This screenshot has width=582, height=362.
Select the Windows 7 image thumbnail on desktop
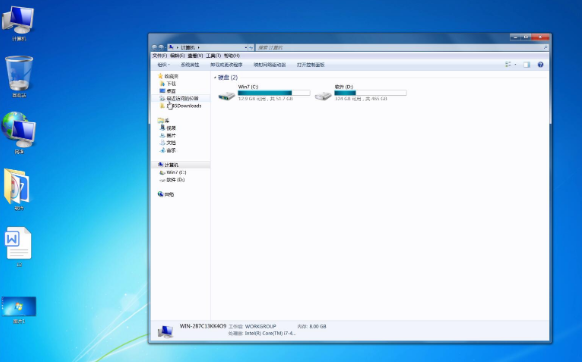pos(19,306)
